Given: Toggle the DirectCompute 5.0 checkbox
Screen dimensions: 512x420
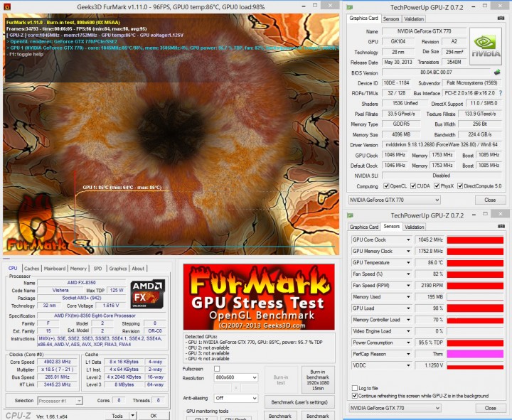Looking at the screenshot, I should click(460, 186).
